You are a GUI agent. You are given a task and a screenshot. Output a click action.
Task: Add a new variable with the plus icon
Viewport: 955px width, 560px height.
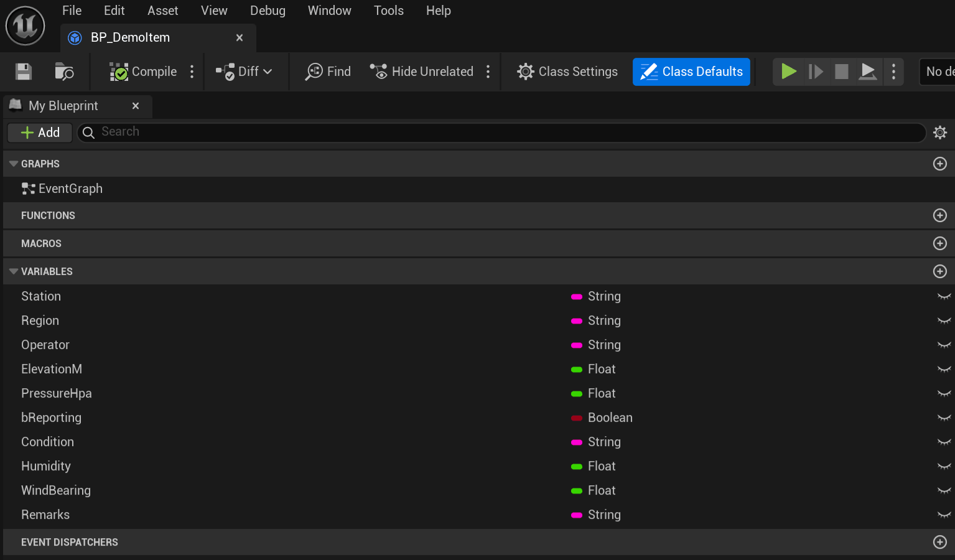coord(940,271)
